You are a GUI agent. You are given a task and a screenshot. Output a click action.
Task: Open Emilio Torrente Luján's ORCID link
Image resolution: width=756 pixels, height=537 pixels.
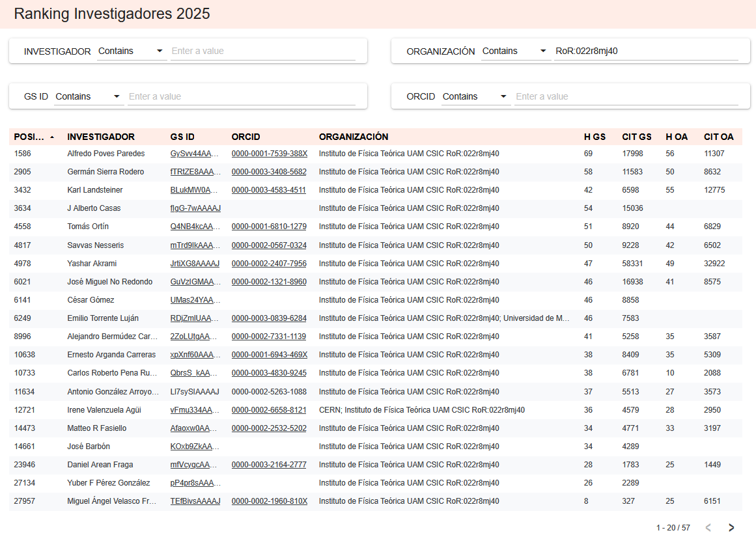[x=269, y=319]
